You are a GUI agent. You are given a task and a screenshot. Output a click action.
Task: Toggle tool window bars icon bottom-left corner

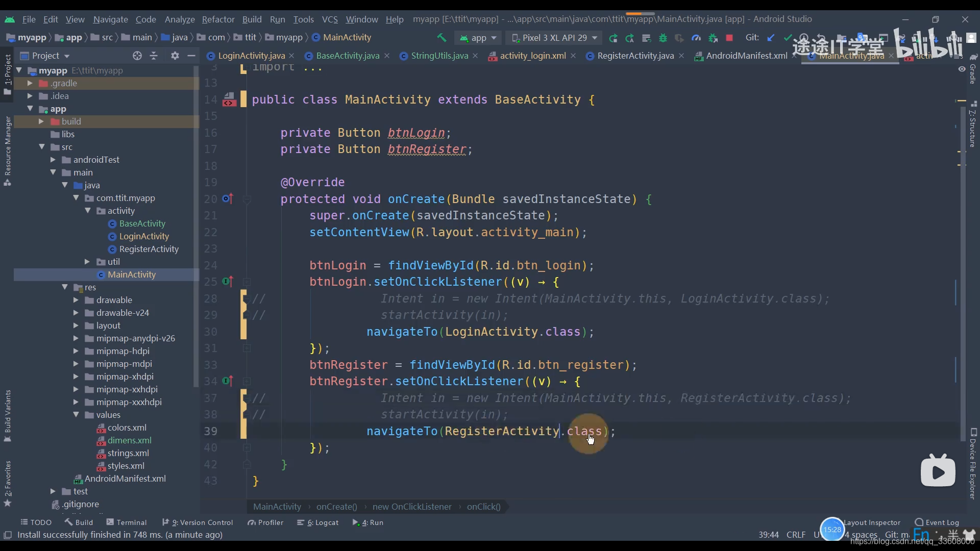pos(8,535)
